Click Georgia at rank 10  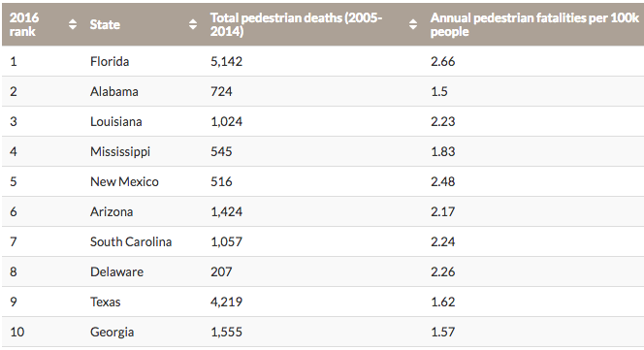point(113,332)
